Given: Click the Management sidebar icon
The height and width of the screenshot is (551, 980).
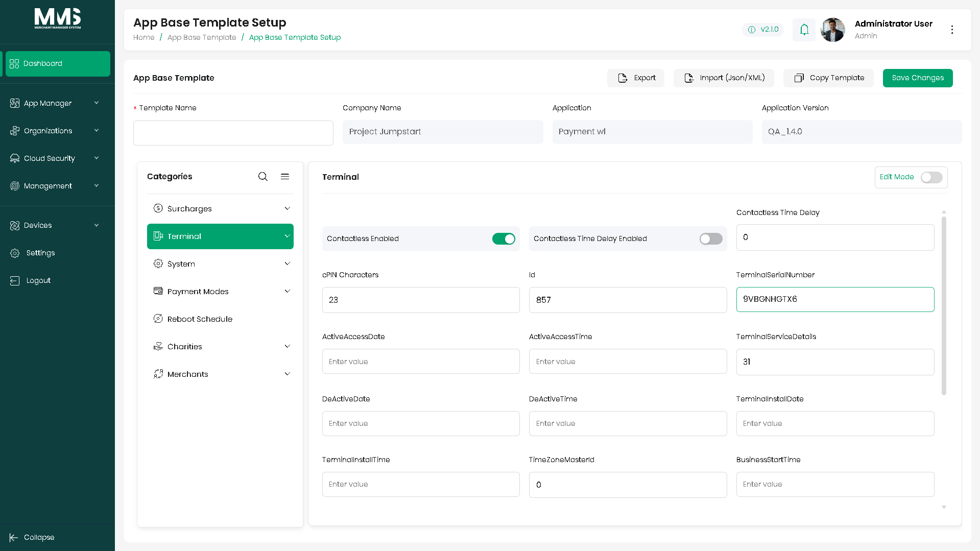Looking at the screenshot, I should click(x=15, y=186).
